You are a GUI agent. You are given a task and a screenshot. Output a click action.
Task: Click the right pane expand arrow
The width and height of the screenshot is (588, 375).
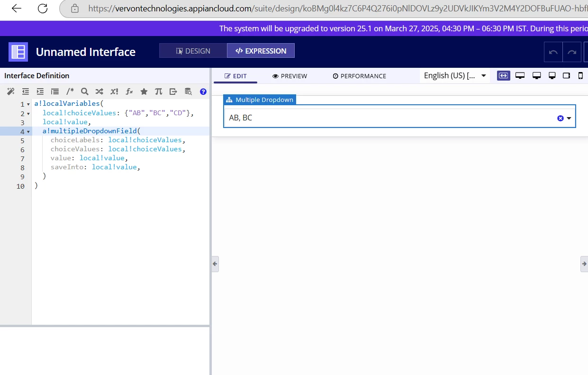pos(584,264)
